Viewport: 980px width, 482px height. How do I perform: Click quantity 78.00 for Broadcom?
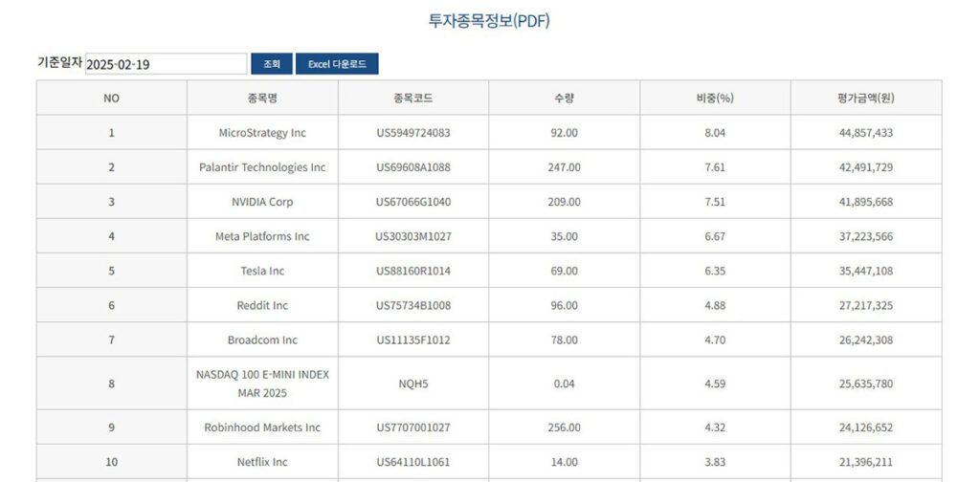click(565, 340)
